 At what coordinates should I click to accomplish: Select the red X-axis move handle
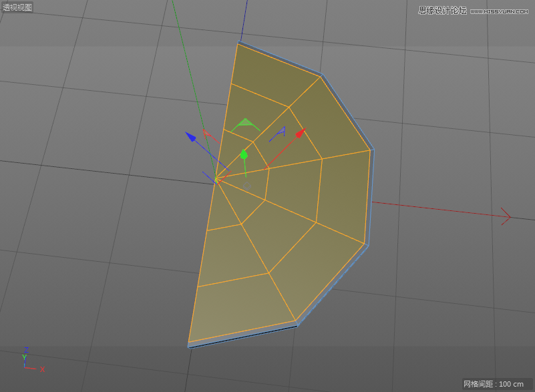pos(299,132)
